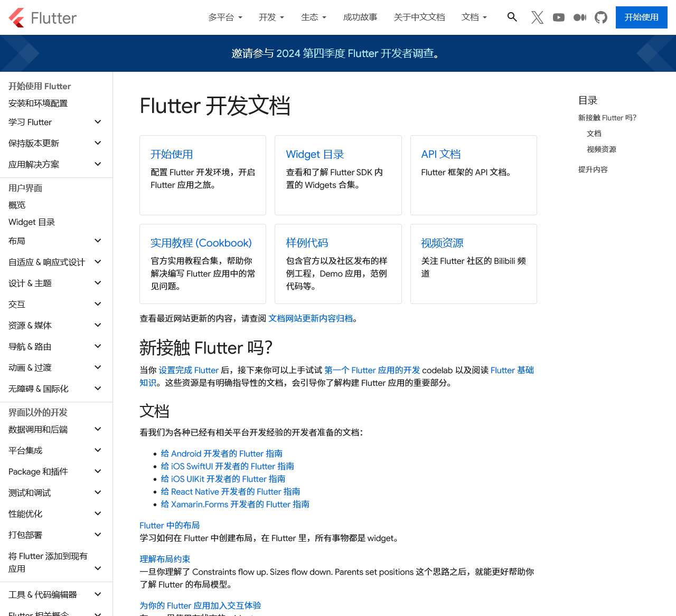This screenshot has height=616, width=676.
Task: Expand the 工具 & 代码编辑器 sidebar section
Action: pos(55,594)
